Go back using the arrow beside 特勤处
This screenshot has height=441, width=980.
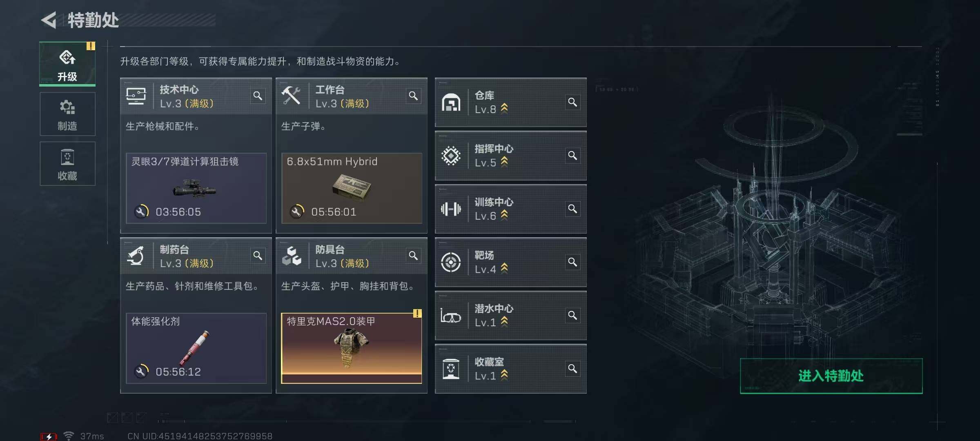(49, 20)
